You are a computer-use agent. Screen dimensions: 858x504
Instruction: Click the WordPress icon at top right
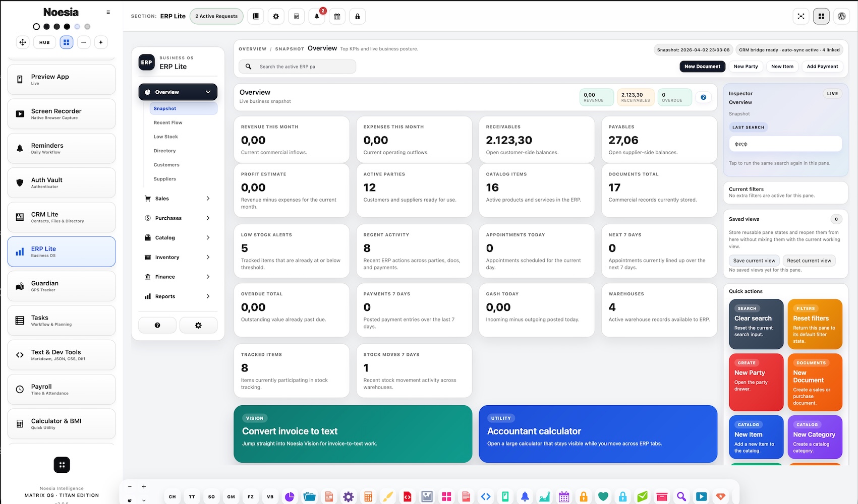pos(841,16)
